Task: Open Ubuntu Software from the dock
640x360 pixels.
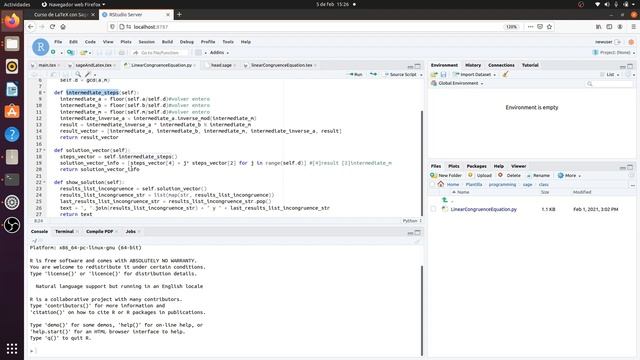Action: click(x=12, y=111)
